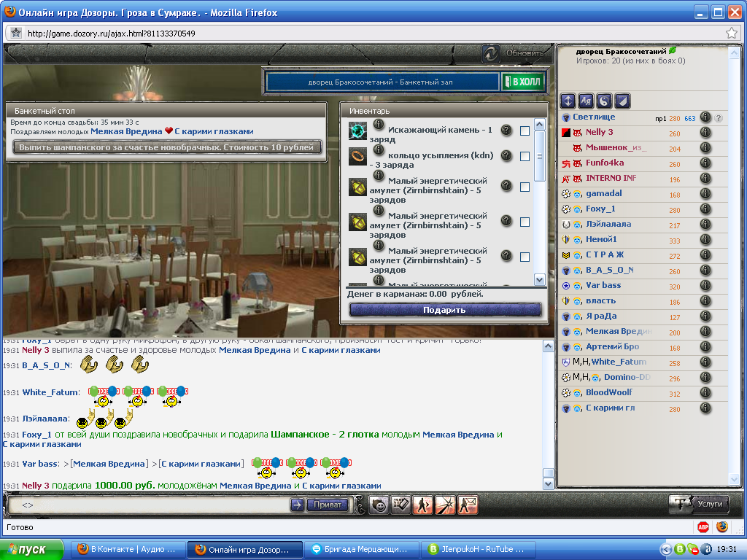Open info for player gamadal

pos(705,193)
